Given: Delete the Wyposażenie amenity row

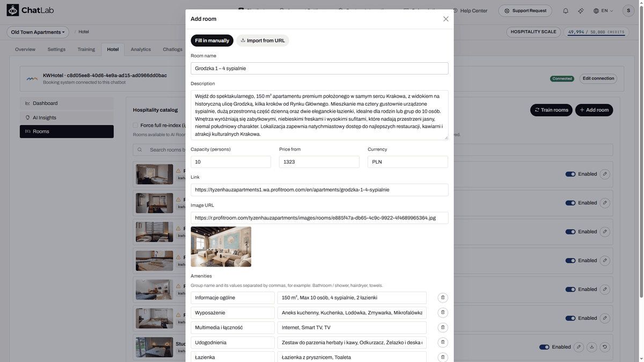Looking at the screenshot, I should click(x=443, y=313).
